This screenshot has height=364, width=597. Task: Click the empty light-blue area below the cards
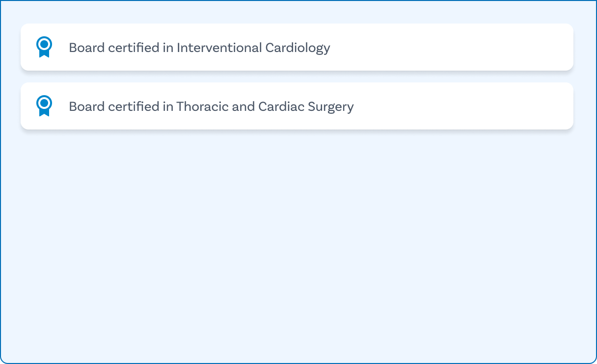click(298, 245)
